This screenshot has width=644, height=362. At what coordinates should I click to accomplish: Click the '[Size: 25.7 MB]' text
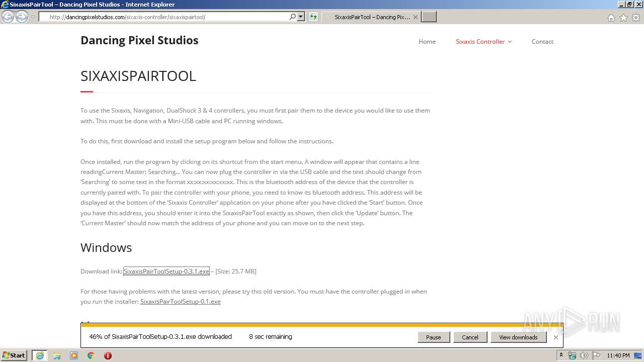coord(236,271)
